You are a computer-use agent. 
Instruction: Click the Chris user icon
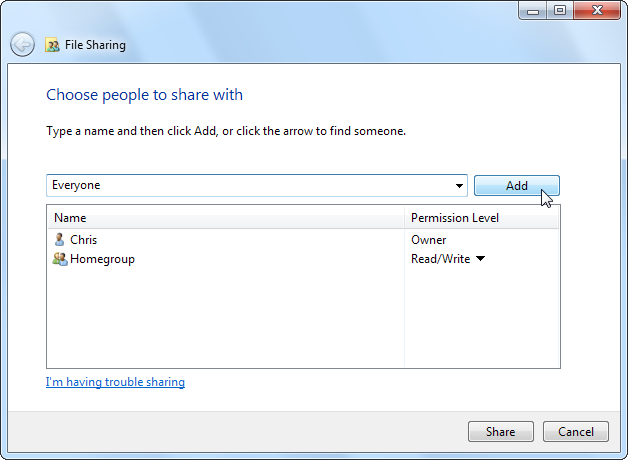(x=60, y=240)
